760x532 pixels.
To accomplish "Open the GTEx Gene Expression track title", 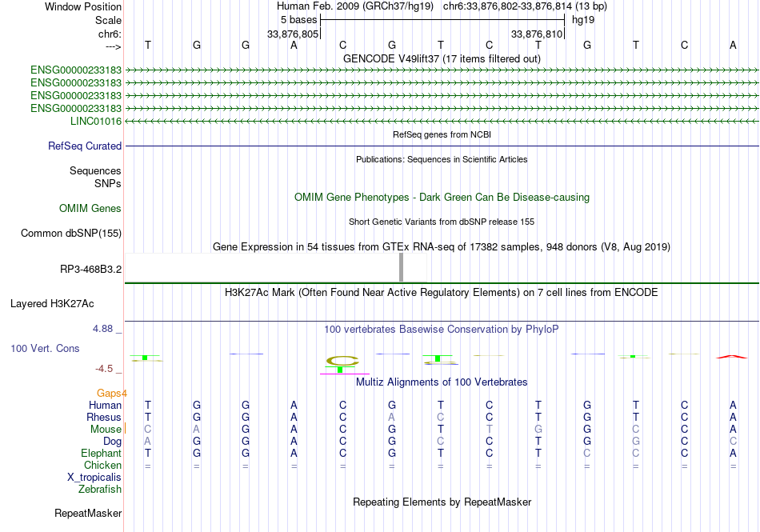I will (x=442, y=246).
